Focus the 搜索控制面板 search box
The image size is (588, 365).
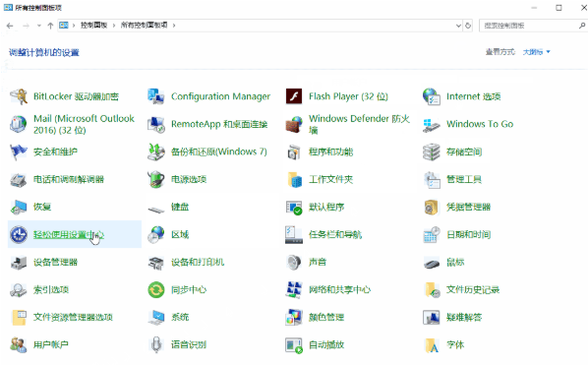529,26
